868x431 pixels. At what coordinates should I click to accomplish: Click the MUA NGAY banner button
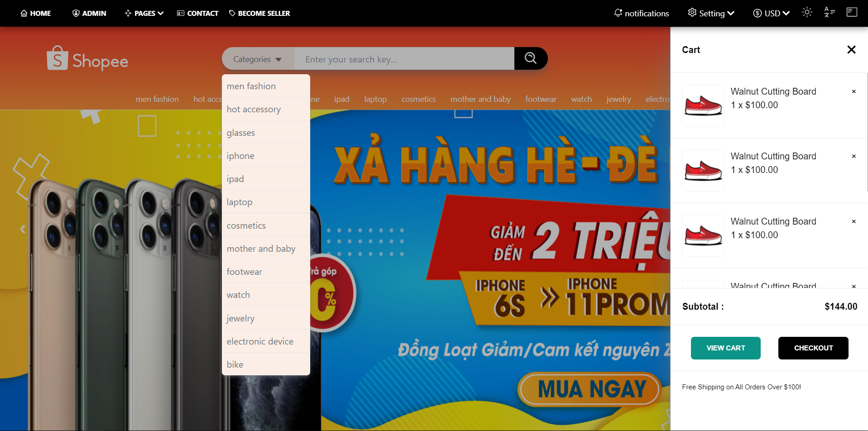coord(590,389)
